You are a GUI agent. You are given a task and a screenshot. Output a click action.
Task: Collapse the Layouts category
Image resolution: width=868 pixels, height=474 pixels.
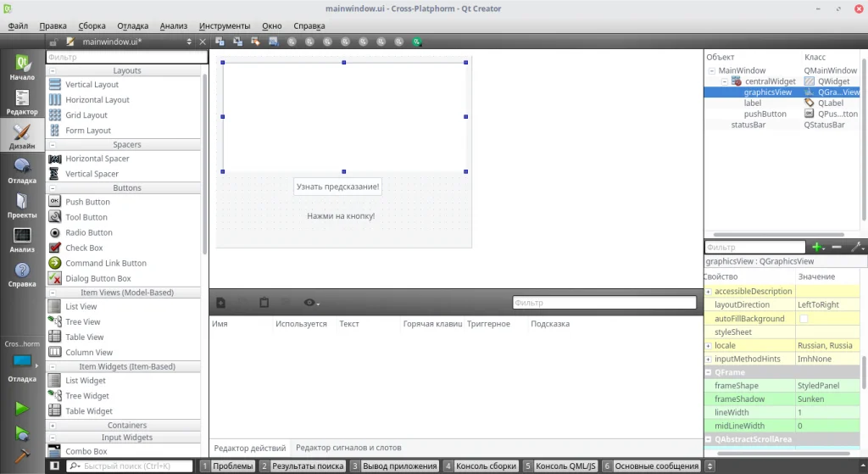coord(53,71)
